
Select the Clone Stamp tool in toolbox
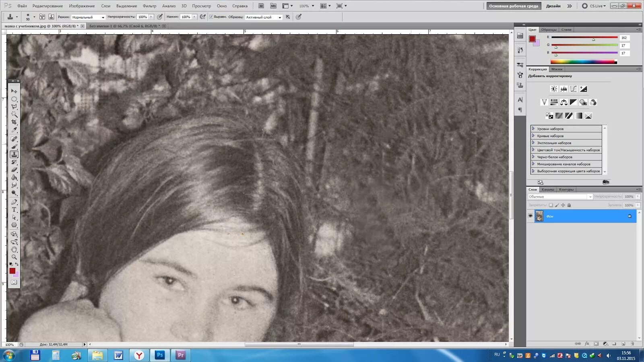coord(14,154)
